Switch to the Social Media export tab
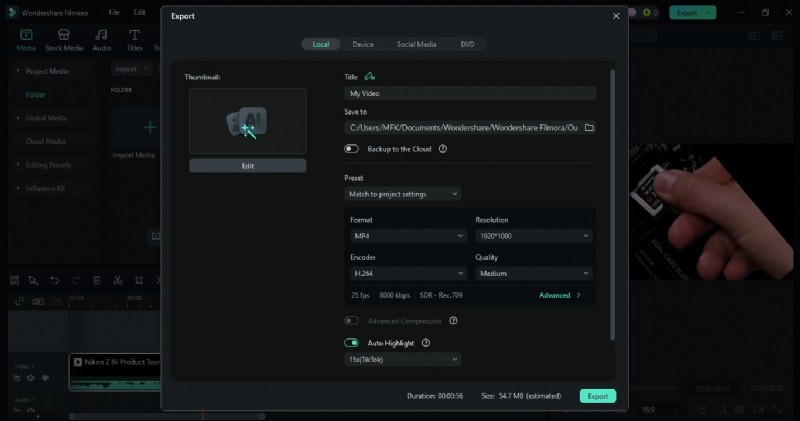 tap(416, 44)
